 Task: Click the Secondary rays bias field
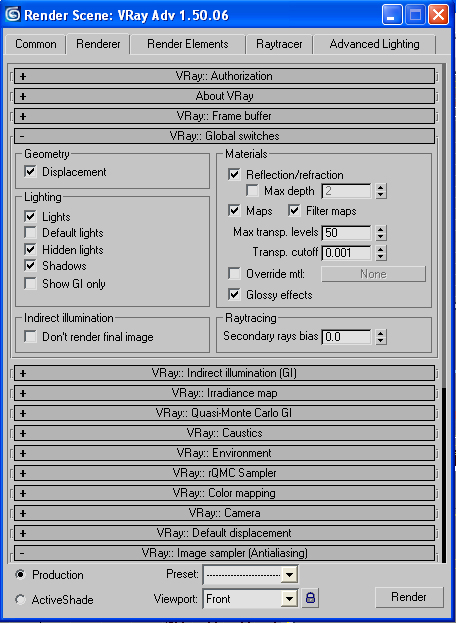(x=346, y=337)
